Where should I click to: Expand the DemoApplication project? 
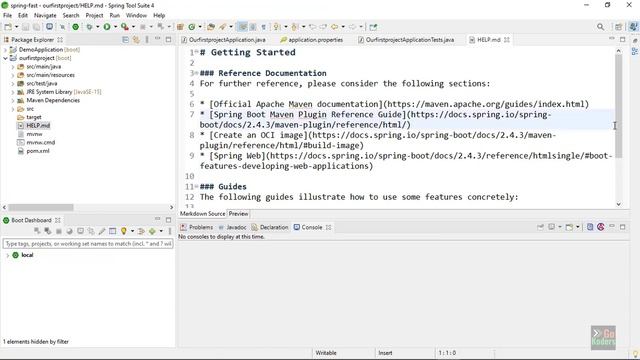click(x=5, y=50)
